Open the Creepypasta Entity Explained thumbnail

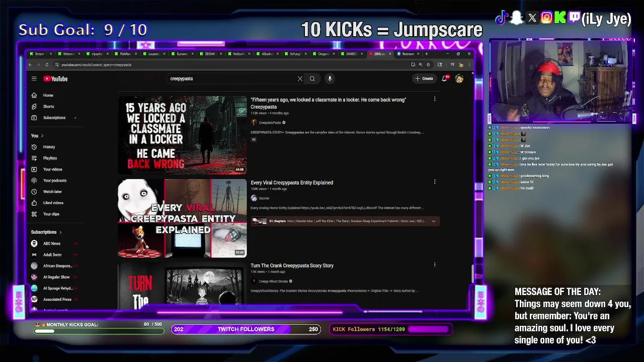click(182, 218)
